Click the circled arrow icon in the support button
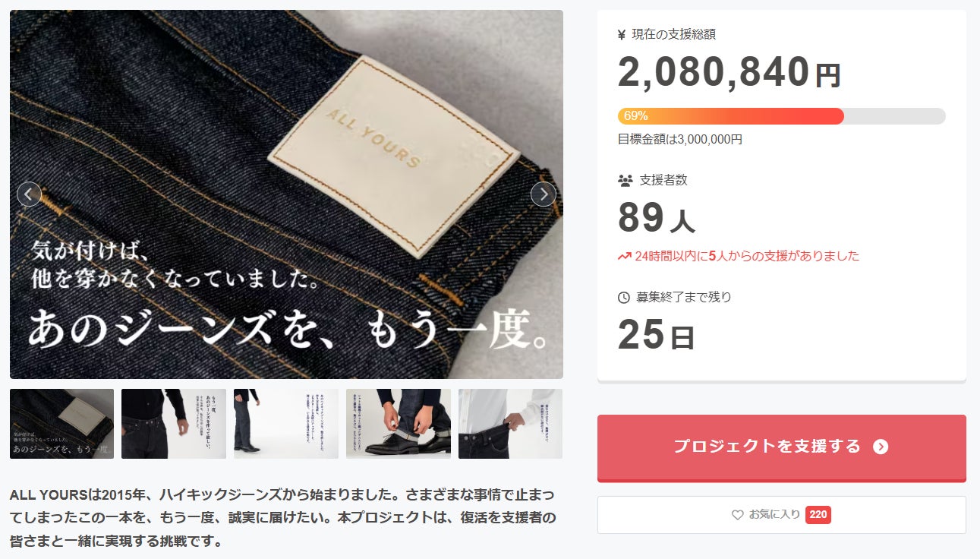This screenshot has height=559, width=980. (881, 447)
